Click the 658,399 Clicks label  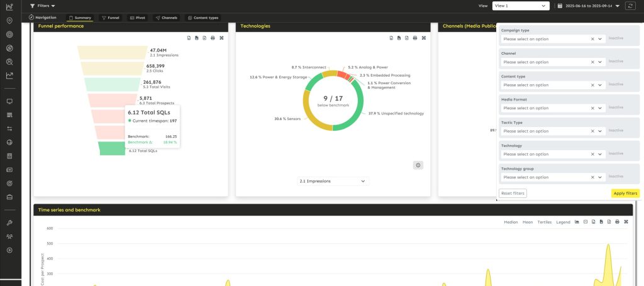(155, 68)
